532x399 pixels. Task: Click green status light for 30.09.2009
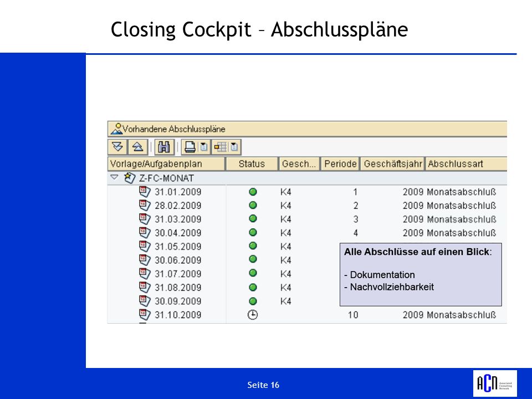tap(253, 301)
